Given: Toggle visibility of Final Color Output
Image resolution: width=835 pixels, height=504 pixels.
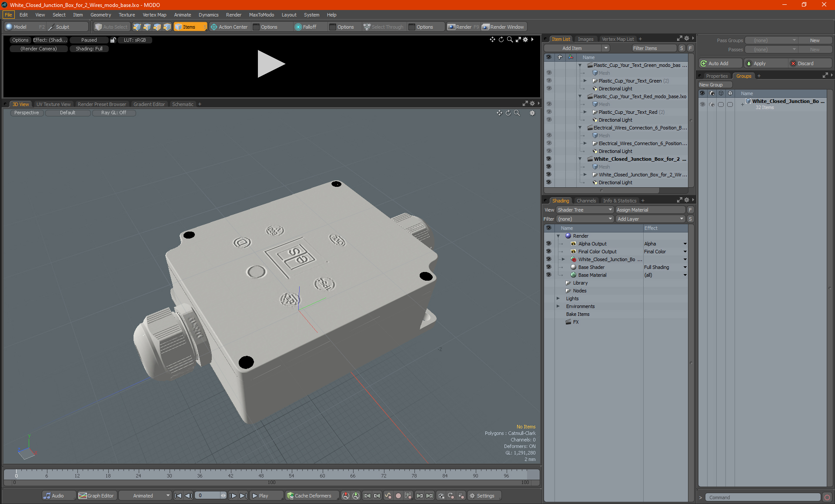Looking at the screenshot, I should pos(549,252).
